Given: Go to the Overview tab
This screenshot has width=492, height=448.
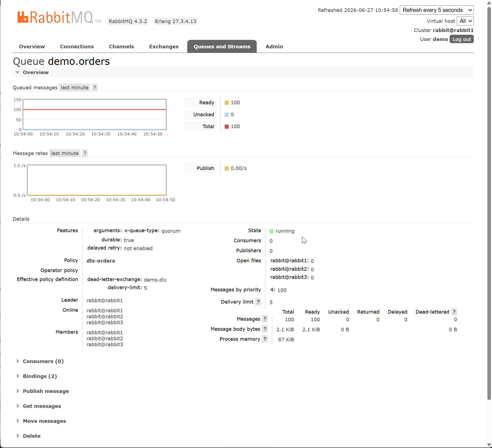Looking at the screenshot, I should tap(32, 46).
